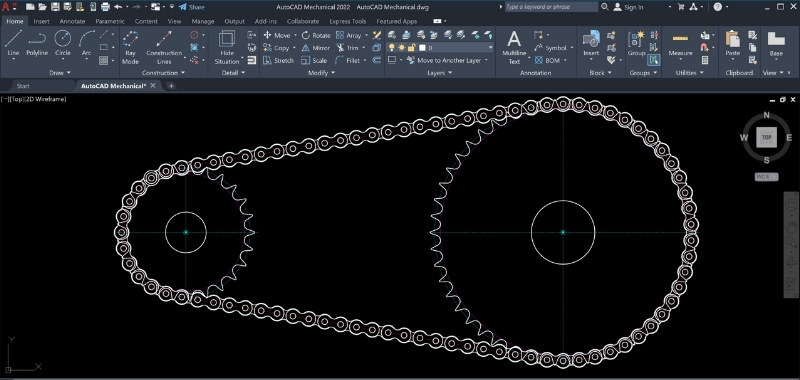Click the search magnifier button
Viewport: 800px width, 380px height.
pos(605,7)
